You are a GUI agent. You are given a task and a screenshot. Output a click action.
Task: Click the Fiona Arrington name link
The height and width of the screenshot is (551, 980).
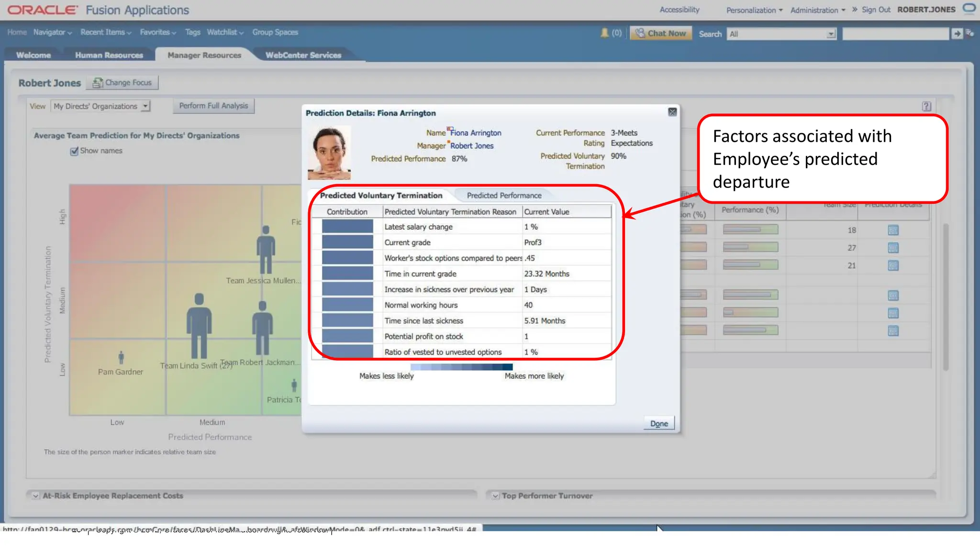coord(476,133)
